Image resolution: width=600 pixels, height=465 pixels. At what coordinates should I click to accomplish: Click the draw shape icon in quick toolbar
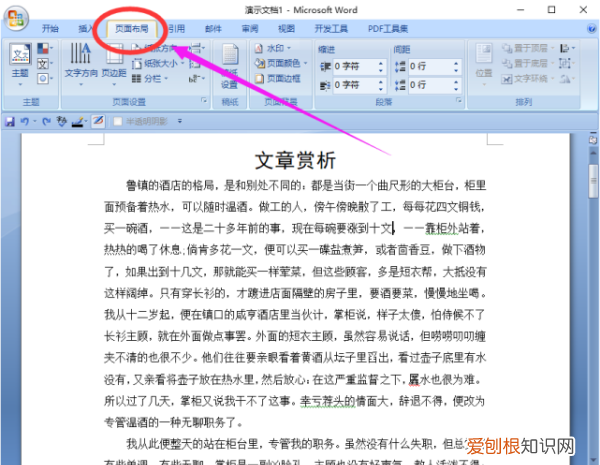[98, 121]
